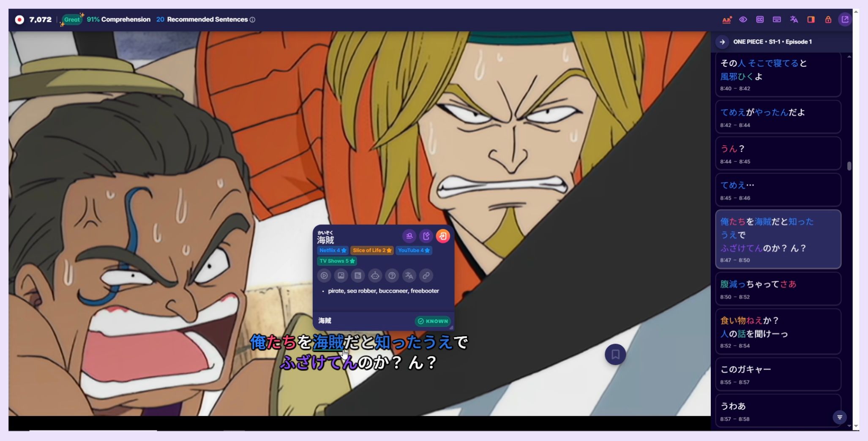The image size is (868, 441).
Task: Click the bookmark icon on the video
Action: (x=616, y=355)
